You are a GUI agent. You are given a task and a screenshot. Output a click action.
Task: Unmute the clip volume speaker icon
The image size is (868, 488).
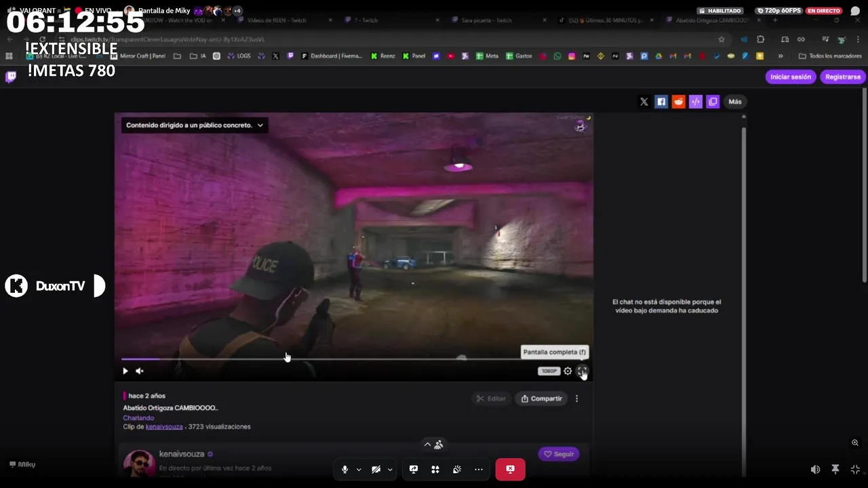[140, 371]
